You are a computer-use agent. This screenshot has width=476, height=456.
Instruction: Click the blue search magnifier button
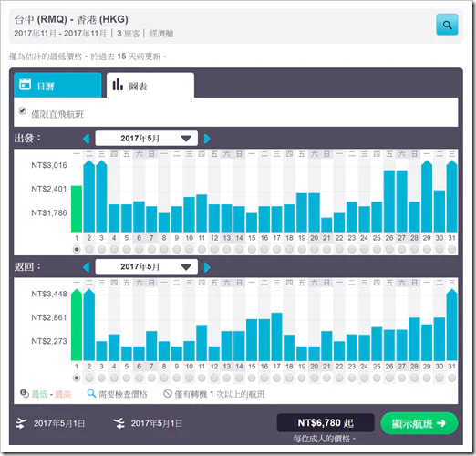click(447, 25)
